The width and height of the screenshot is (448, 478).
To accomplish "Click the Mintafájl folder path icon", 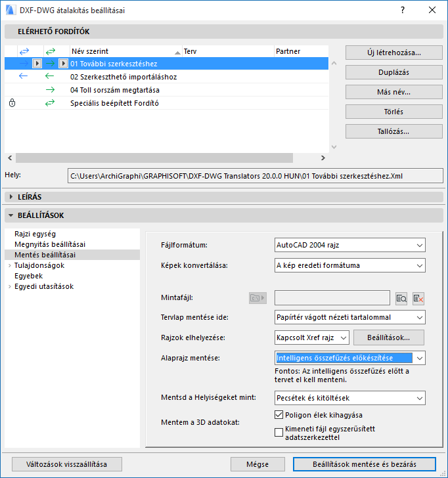I will point(258,298).
